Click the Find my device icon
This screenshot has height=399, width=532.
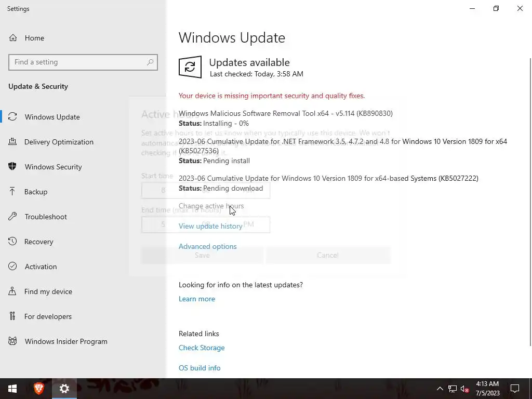coord(12,291)
